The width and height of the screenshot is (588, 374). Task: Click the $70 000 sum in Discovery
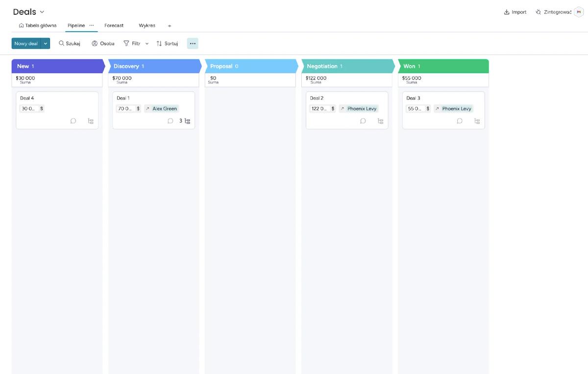[x=122, y=78]
